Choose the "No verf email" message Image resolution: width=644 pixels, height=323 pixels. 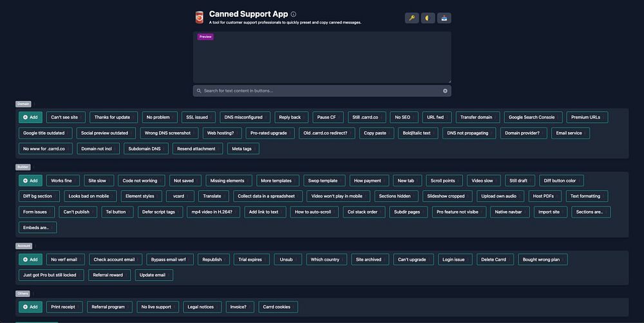pyautogui.click(x=65, y=259)
